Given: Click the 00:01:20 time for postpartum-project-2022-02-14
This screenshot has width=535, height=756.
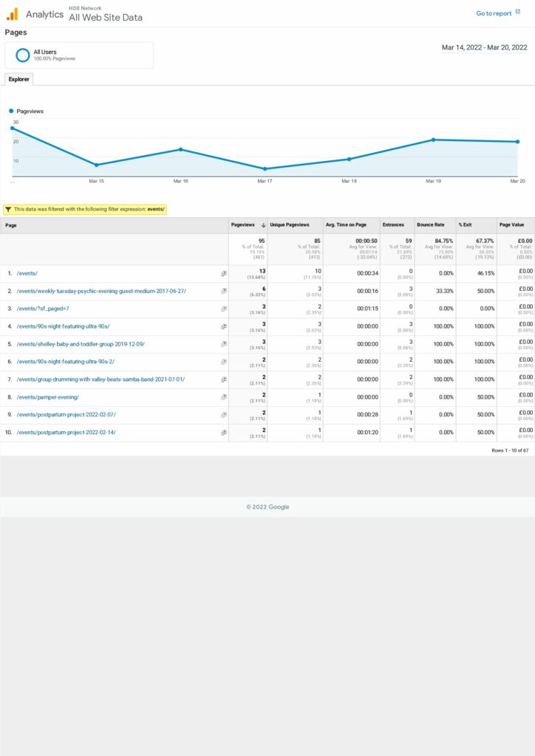Looking at the screenshot, I should (367, 433).
